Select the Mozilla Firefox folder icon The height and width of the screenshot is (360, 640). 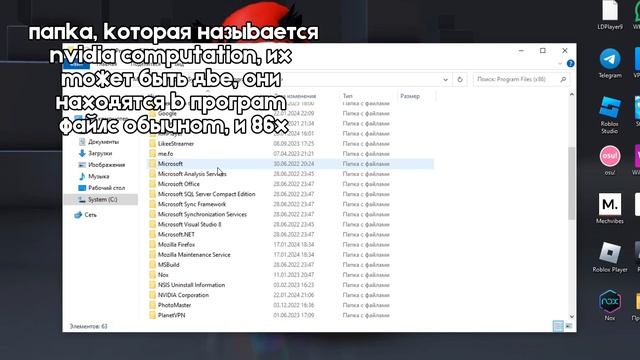[x=152, y=244]
